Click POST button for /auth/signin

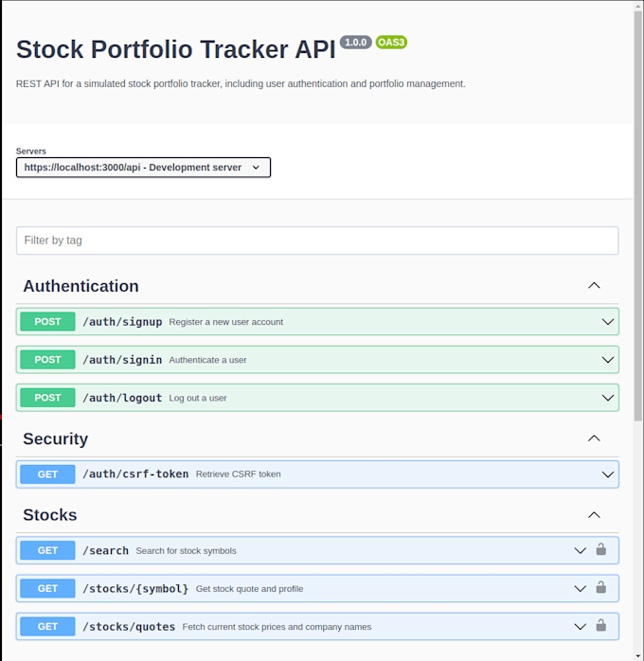click(47, 360)
